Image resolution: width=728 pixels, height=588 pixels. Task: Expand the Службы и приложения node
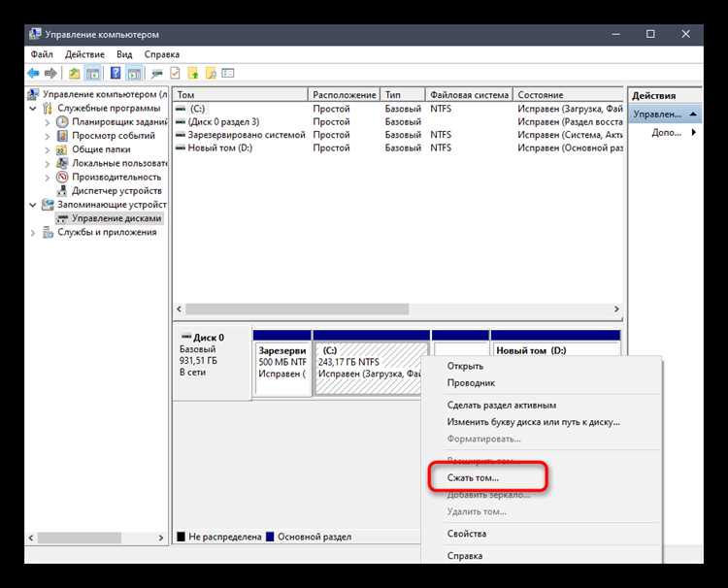[x=33, y=233]
